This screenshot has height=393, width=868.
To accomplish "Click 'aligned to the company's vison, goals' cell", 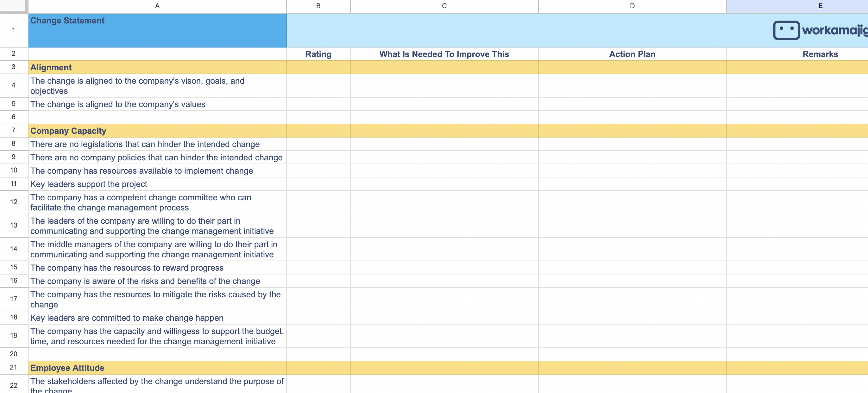I will 157,86.
